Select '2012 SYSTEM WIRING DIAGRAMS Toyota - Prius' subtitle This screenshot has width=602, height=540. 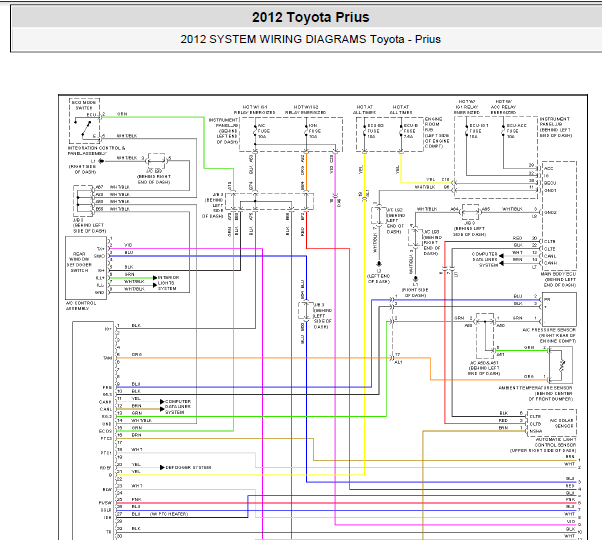(310, 39)
